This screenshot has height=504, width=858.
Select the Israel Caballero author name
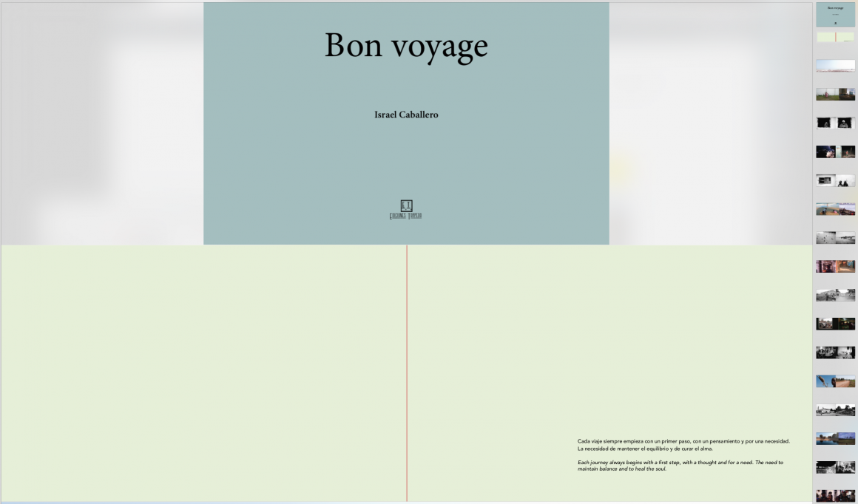406,115
